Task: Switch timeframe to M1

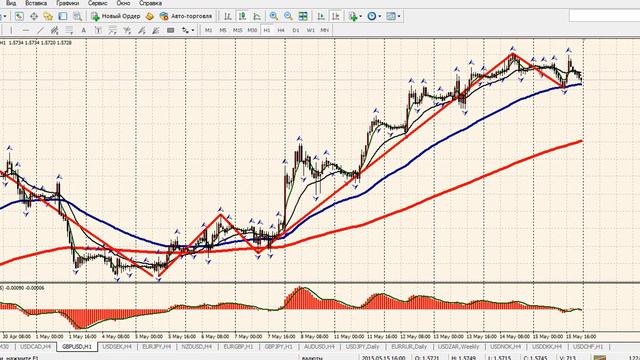Action: coord(209,30)
